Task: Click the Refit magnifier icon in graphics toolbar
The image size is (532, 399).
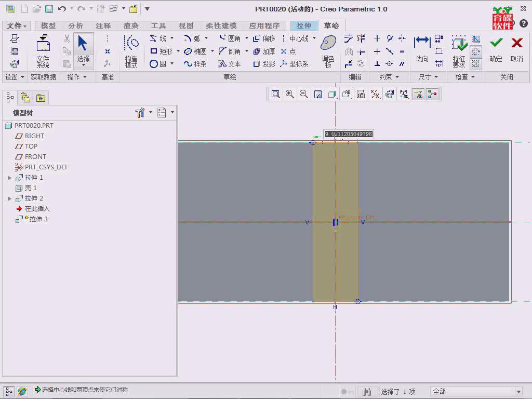Action: (x=275, y=94)
